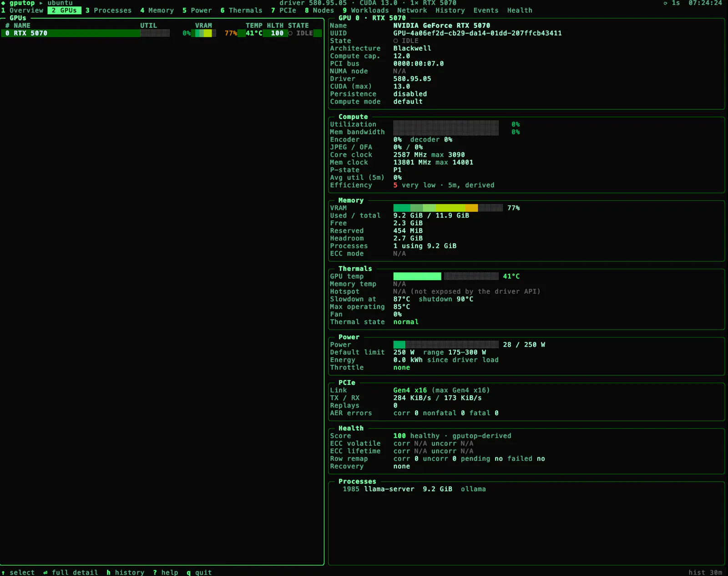Click the full detail shortcut in footer

point(71,572)
